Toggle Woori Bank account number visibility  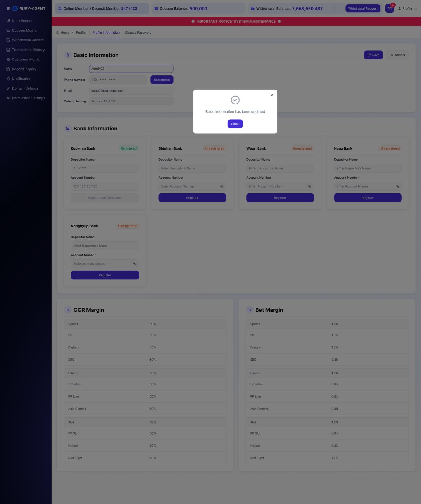[310, 186]
